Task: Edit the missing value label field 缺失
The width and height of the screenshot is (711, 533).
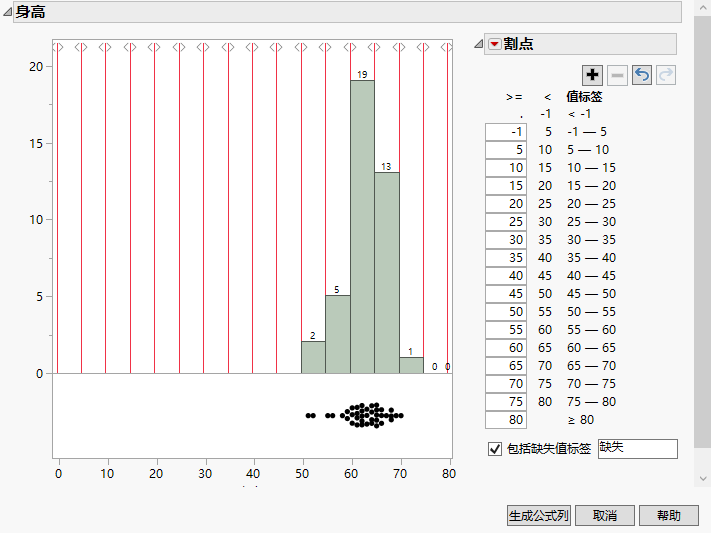Action: (x=638, y=449)
